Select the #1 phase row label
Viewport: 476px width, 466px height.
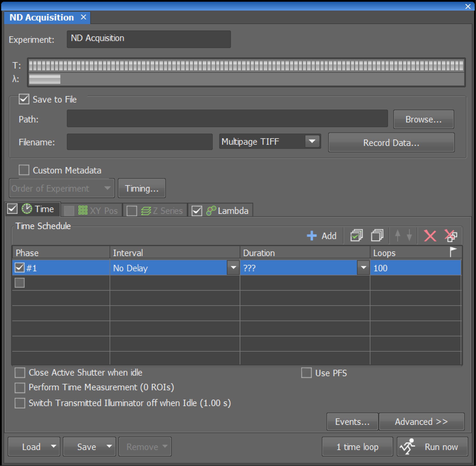32,268
